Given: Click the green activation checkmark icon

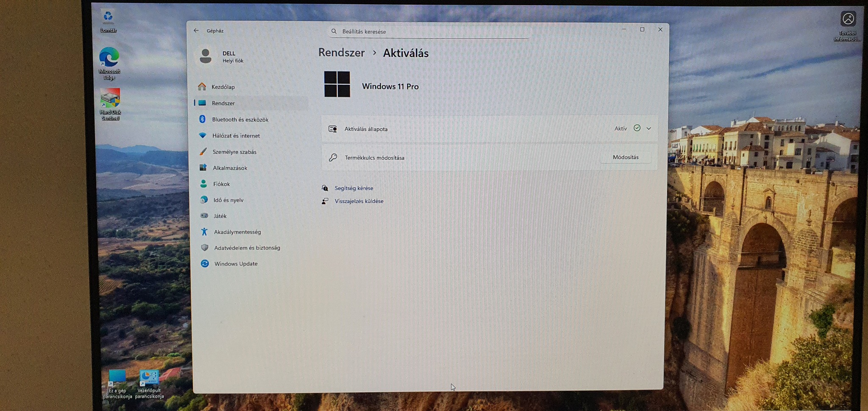Looking at the screenshot, I should coord(637,128).
